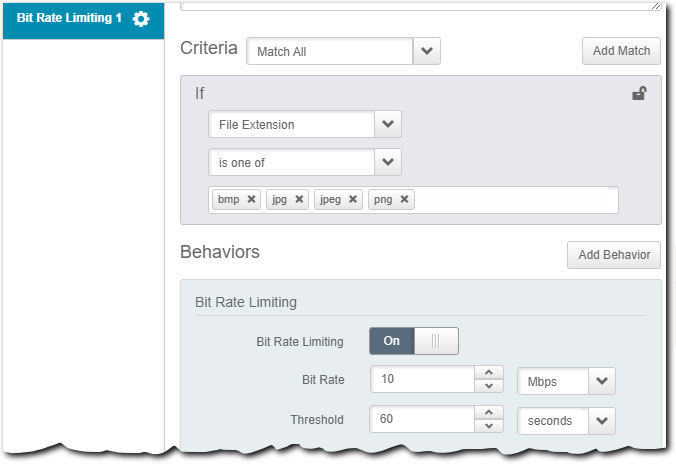The width and height of the screenshot is (676, 472).
Task: Increase Bit Rate value with up arrow
Action: [x=488, y=374]
